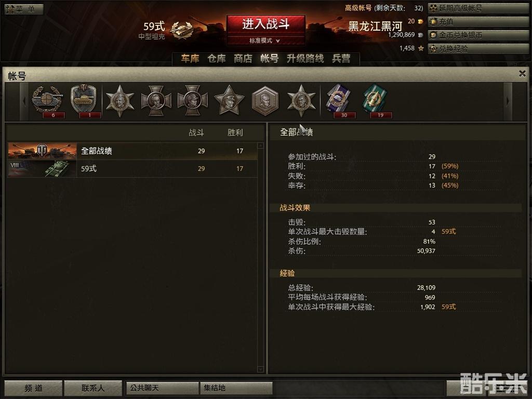Open the 商店 shop tab
Screen dimensions: 532x399
pos(243,58)
